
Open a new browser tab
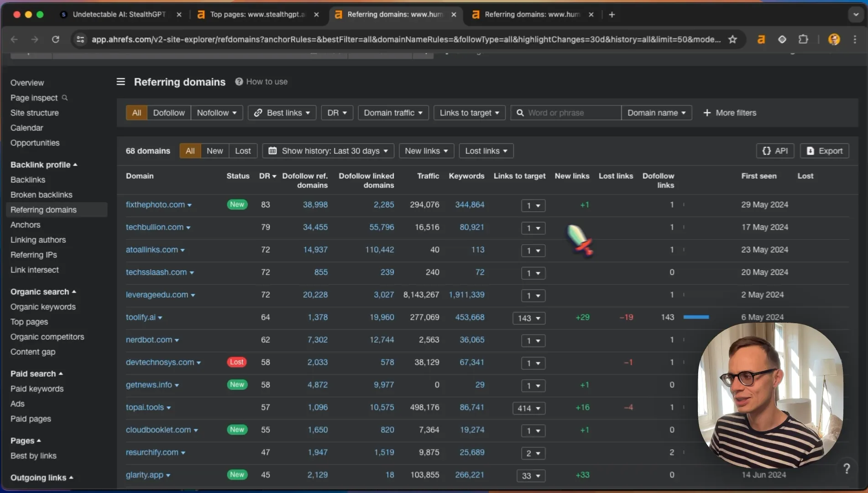pos(612,15)
